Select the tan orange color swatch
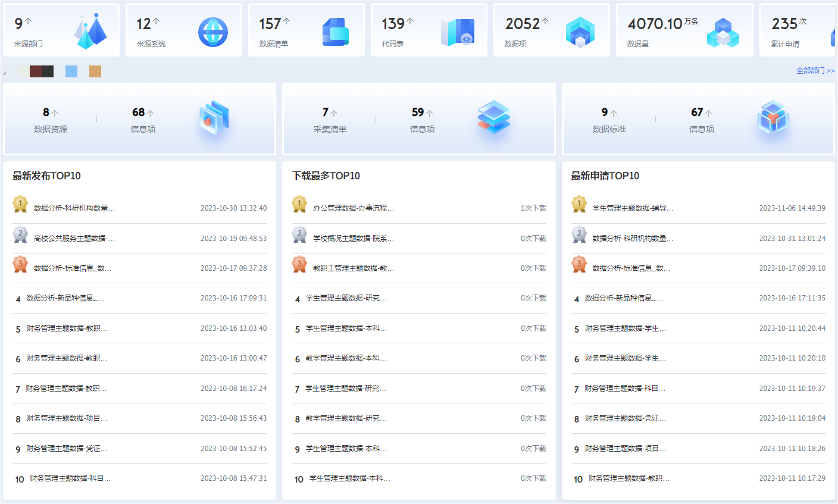Image resolution: width=838 pixels, height=504 pixels. (95, 71)
